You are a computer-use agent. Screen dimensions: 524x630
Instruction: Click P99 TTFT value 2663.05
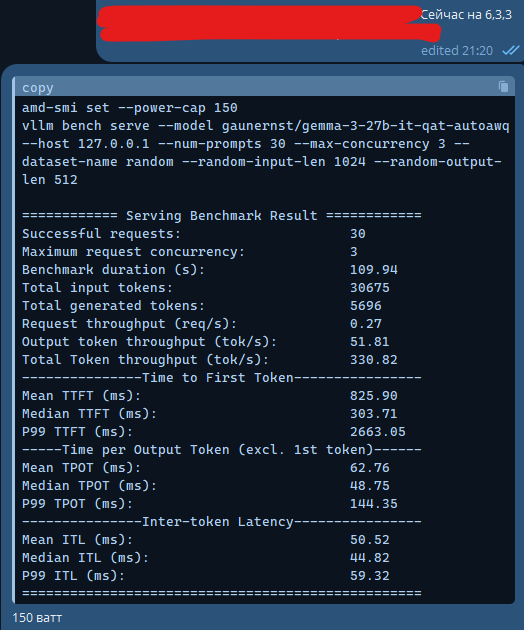pyautogui.click(x=378, y=432)
